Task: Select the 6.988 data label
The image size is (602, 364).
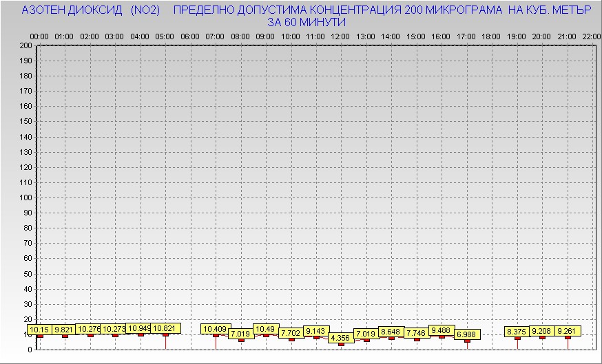Action: pos(467,334)
